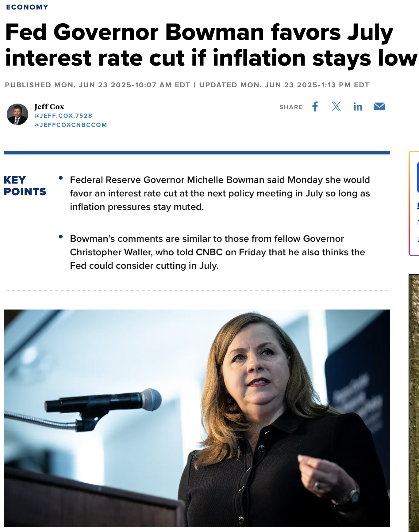Open the partially visible sidebar thumbnail at right
The width and height of the screenshot is (419, 532).
click(414, 403)
